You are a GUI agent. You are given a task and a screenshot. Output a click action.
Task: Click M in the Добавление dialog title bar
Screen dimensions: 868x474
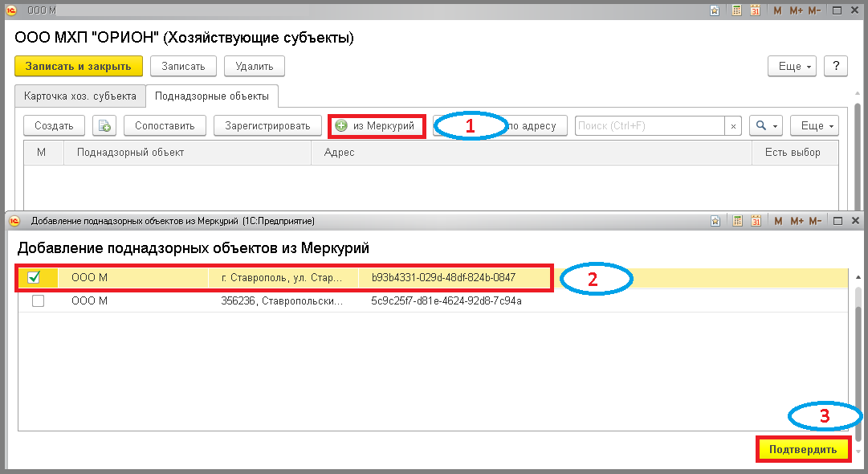(x=778, y=221)
